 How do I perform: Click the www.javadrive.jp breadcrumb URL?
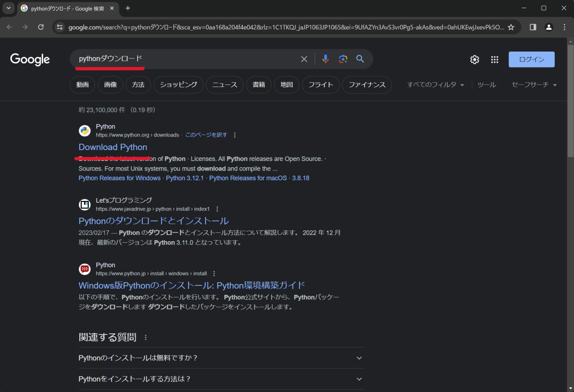[153, 209]
